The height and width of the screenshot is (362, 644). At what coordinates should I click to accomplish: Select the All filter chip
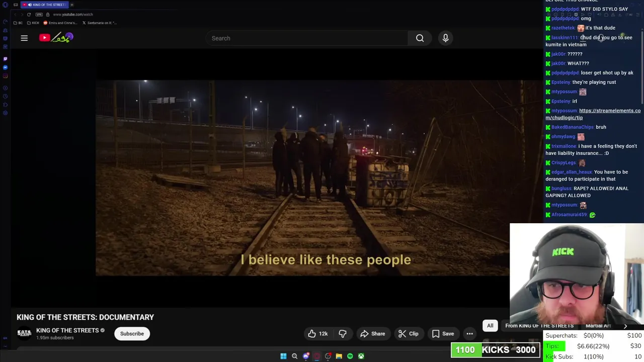tap(490, 326)
